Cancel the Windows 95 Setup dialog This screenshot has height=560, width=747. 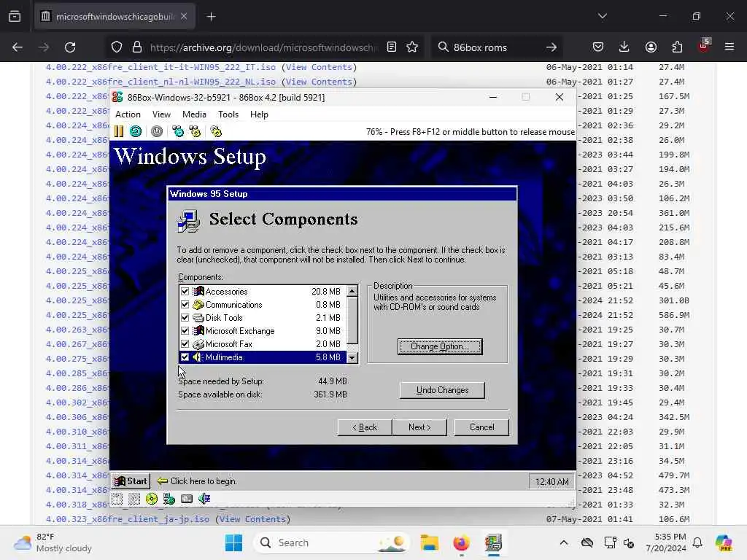click(481, 427)
